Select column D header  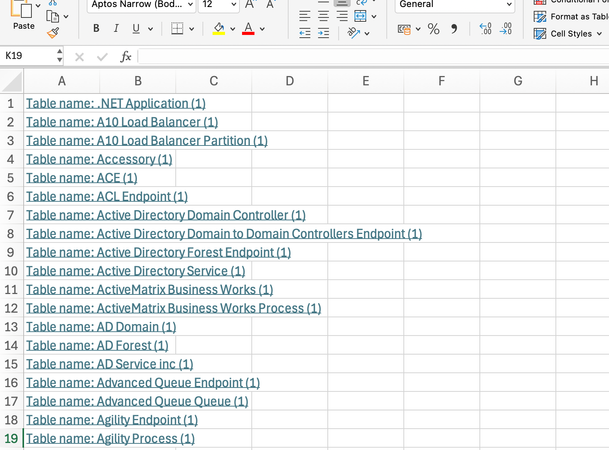290,81
